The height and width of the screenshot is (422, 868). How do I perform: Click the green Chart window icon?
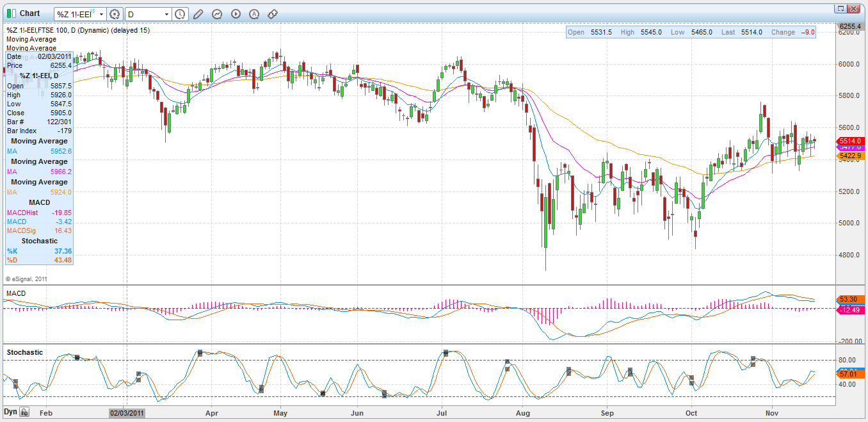click(x=11, y=13)
